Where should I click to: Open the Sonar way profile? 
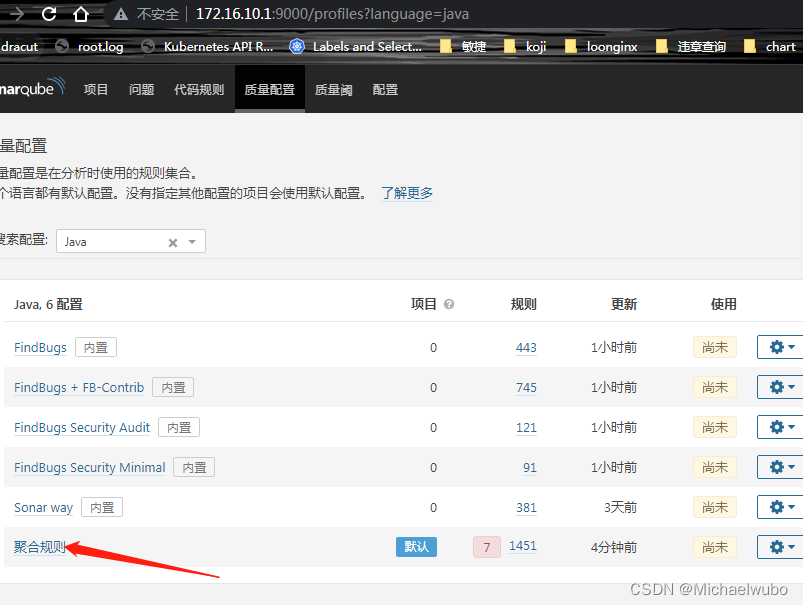44,507
